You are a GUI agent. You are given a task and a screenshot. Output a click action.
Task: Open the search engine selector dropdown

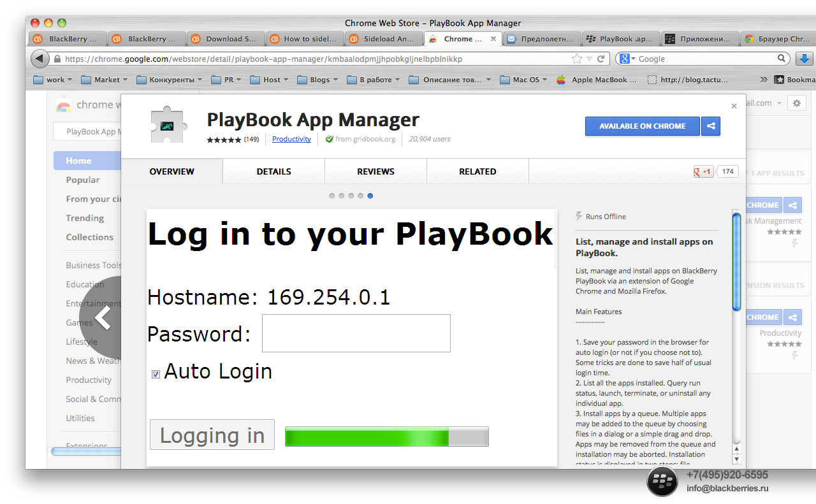[627, 59]
